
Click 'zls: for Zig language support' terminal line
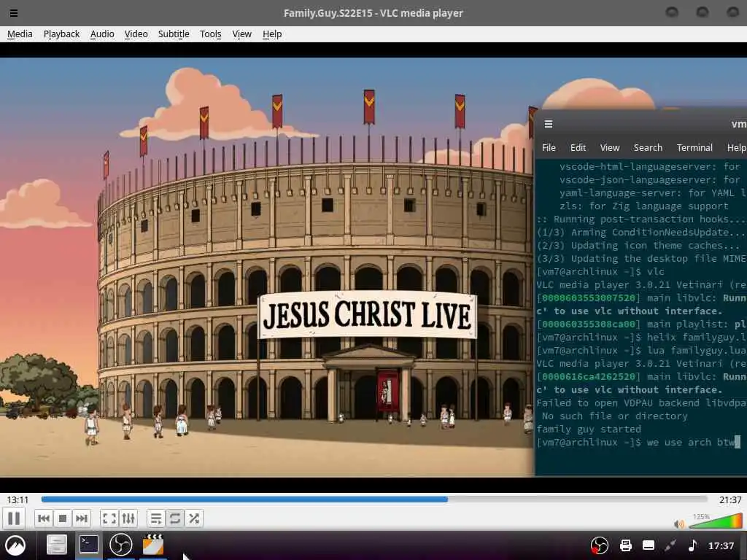pyautogui.click(x=643, y=206)
